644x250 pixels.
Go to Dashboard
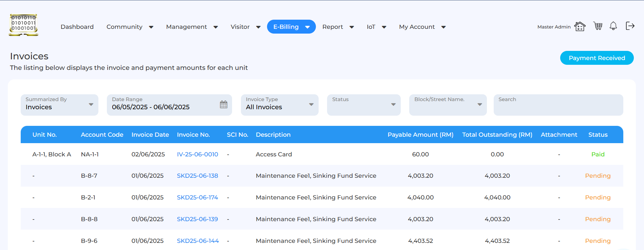77,27
